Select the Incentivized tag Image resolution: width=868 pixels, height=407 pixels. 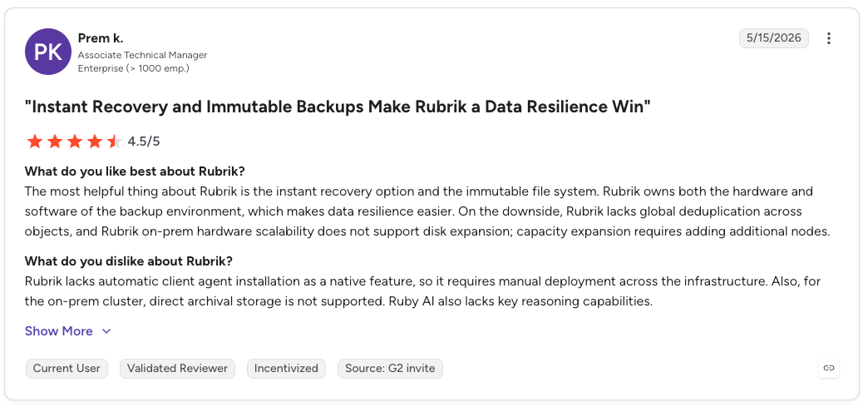(286, 368)
